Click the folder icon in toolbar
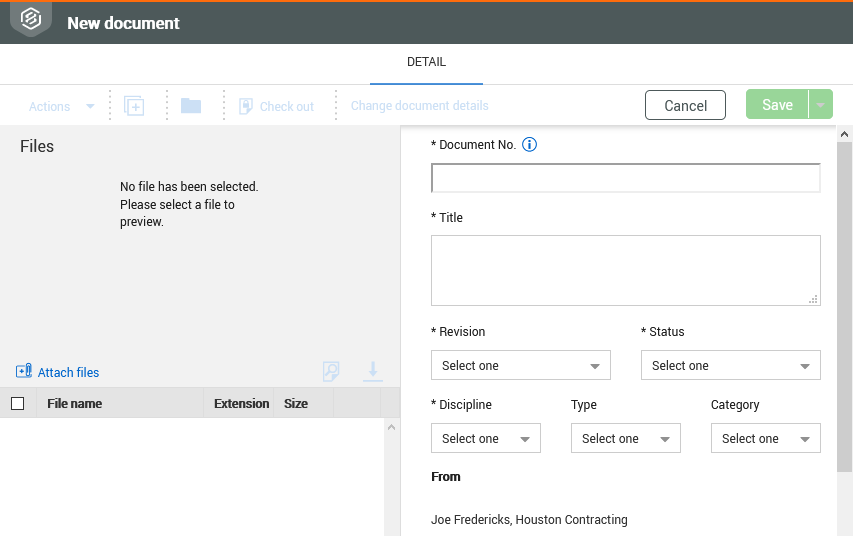 tap(191, 106)
